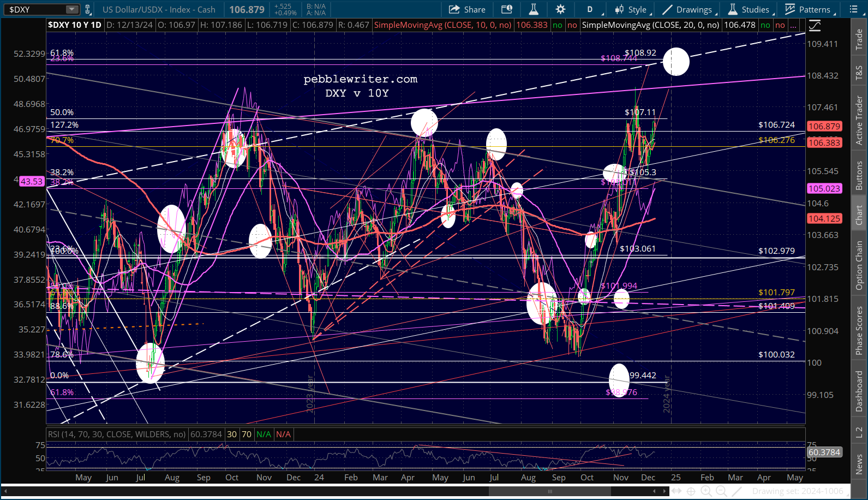
Task: Open the Edit Studies flask icon
Action: (533, 9)
